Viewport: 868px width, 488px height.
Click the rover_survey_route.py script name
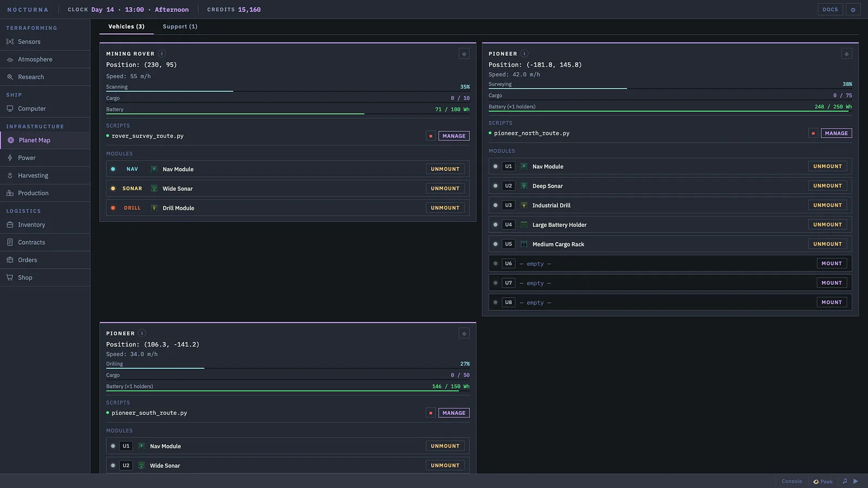(x=148, y=136)
